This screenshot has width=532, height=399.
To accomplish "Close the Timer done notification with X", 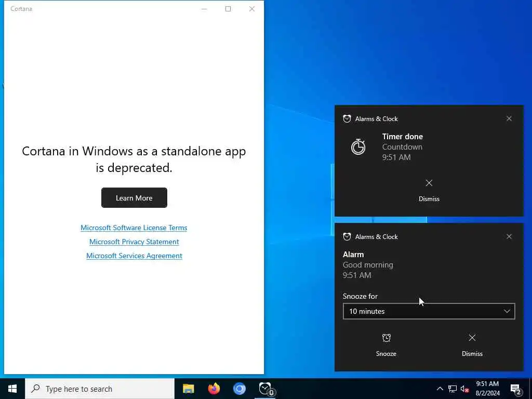I will tap(509, 118).
